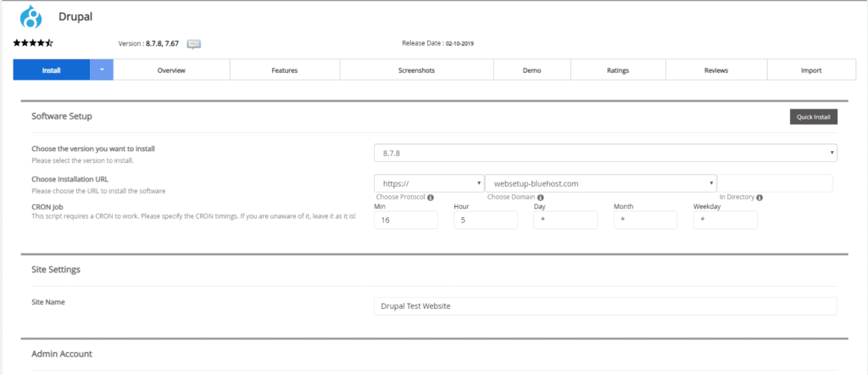Switch to the Features tab
The width and height of the screenshot is (868, 375).
(285, 70)
